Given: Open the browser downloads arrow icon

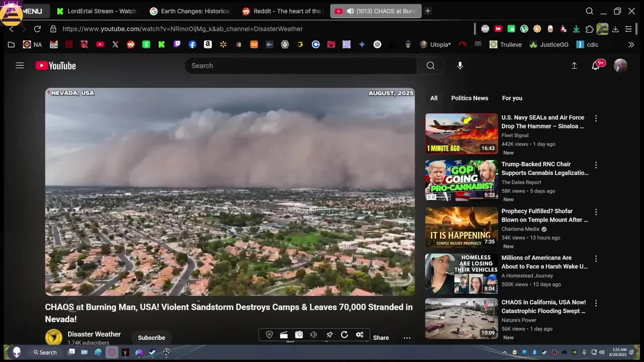Looking at the screenshot, I should pos(615,29).
